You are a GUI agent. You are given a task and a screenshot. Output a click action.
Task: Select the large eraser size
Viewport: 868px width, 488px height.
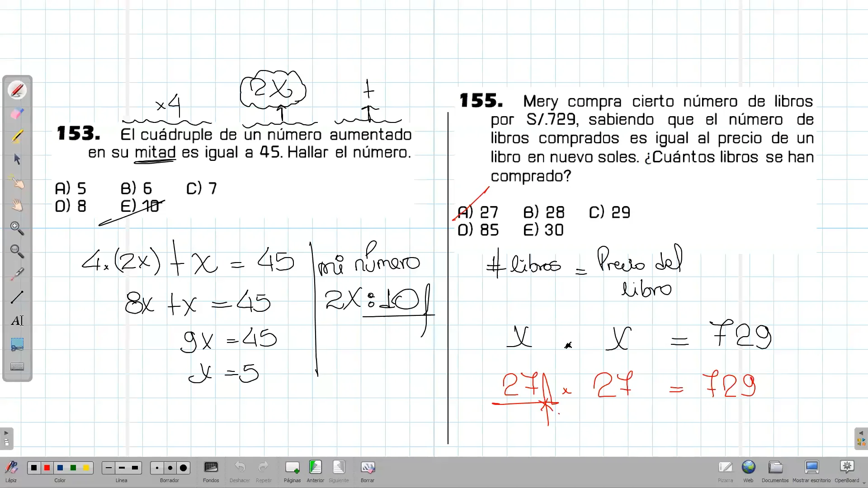pyautogui.click(x=183, y=468)
